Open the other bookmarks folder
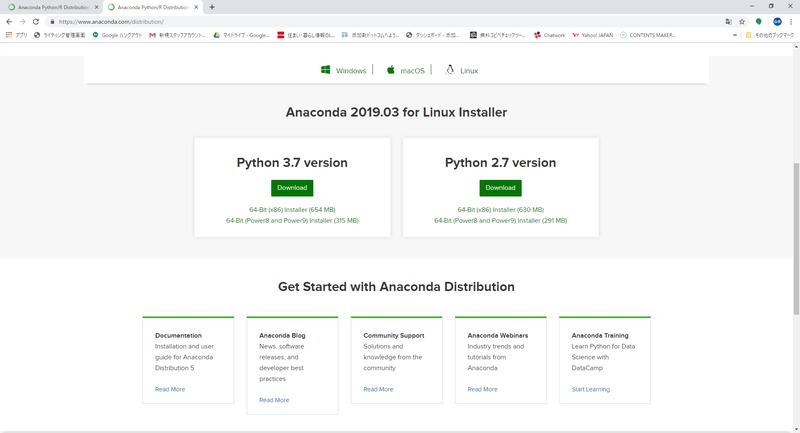Screen dimensions: 800x433 (x=770, y=35)
